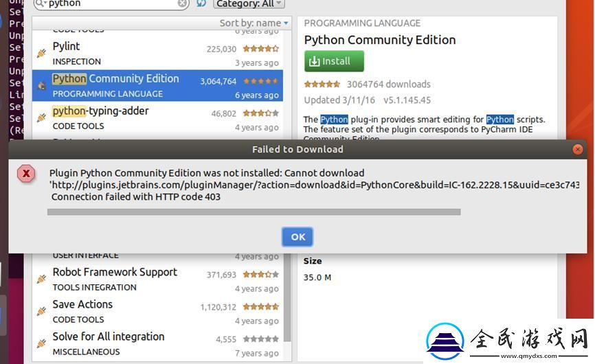Click Solve for All integration plugin icon
The height and width of the screenshot is (364, 595).
41,344
